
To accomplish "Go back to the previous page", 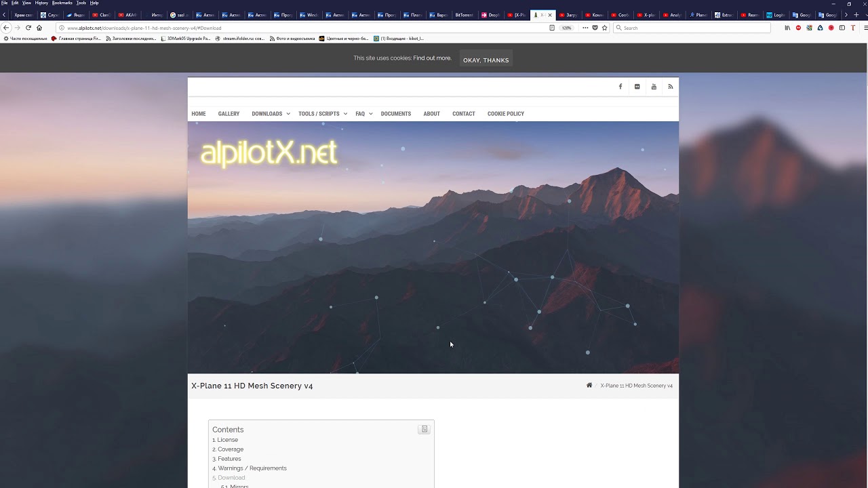I will tap(6, 28).
